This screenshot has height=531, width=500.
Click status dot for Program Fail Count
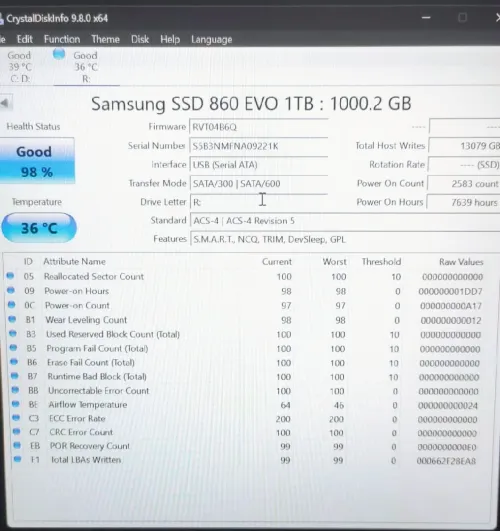[x=13, y=347]
